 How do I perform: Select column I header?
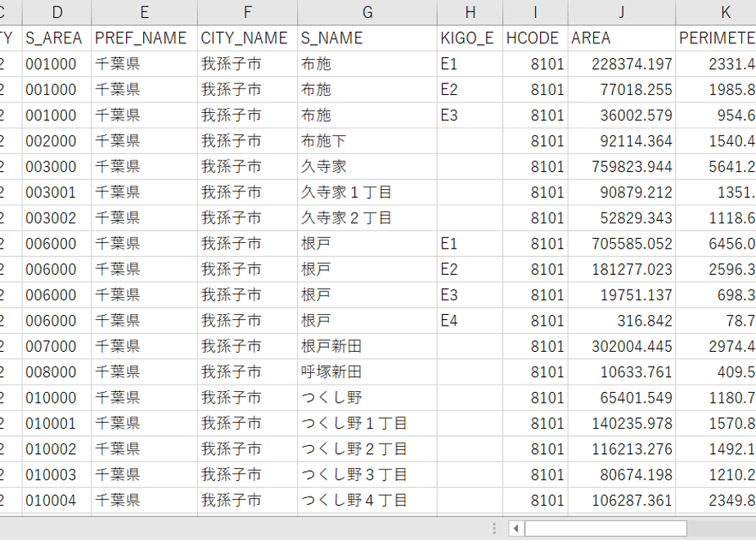(535, 12)
